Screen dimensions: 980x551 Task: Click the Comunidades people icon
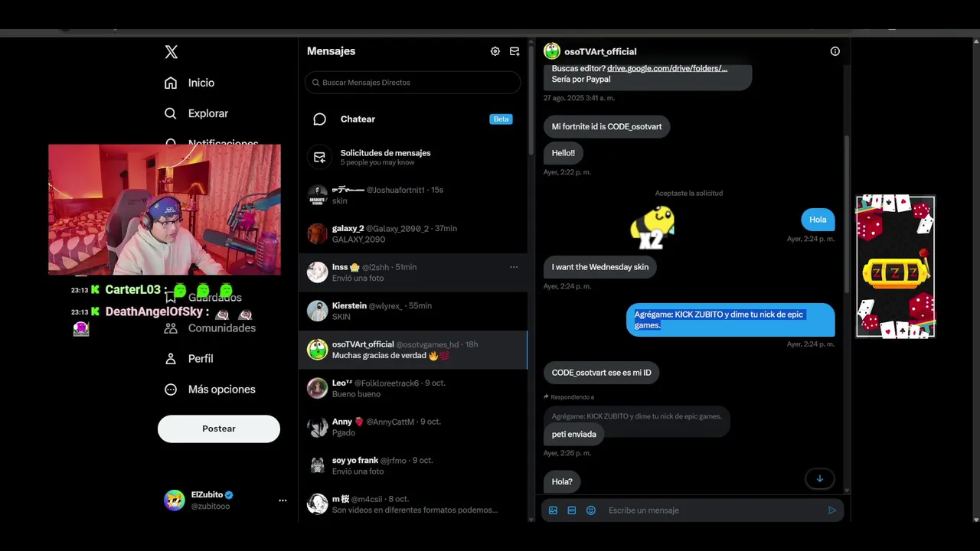pos(171,328)
